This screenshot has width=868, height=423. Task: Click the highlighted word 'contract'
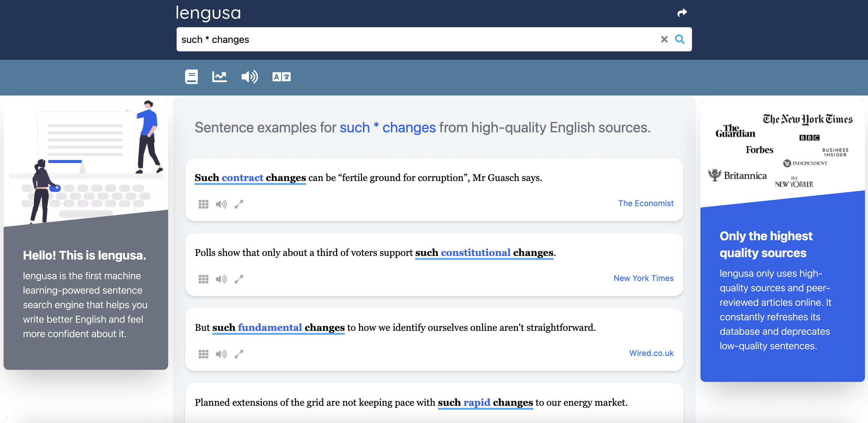pos(242,178)
